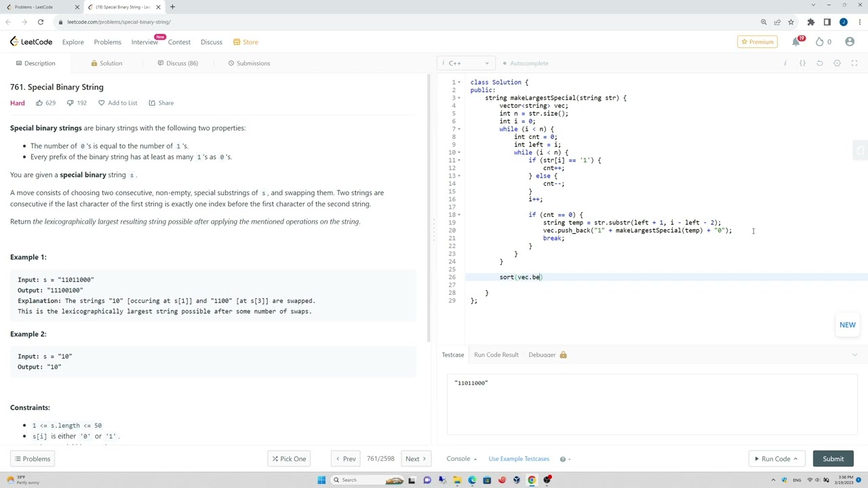Share the problem via Share link
The height and width of the screenshot is (488, 868).
click(x=161, y=103)
